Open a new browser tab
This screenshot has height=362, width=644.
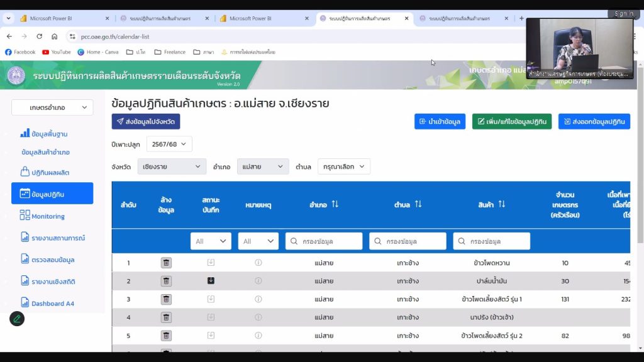pyautogui.click(x=521, y=18)
